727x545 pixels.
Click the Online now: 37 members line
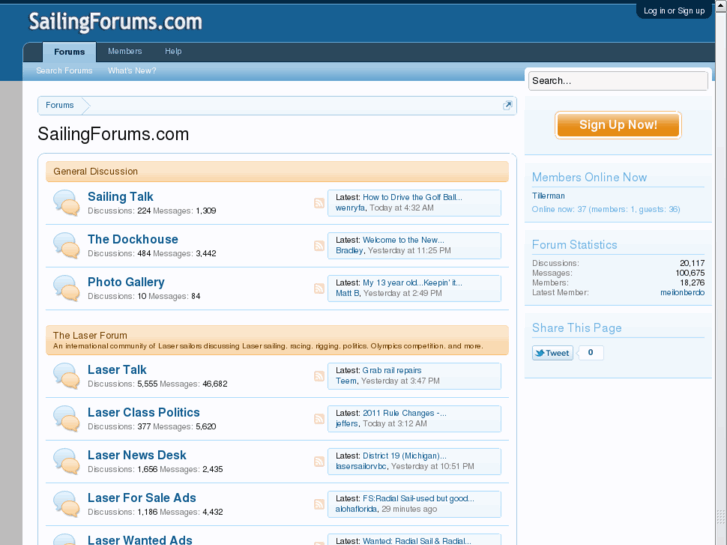(606, 209)
